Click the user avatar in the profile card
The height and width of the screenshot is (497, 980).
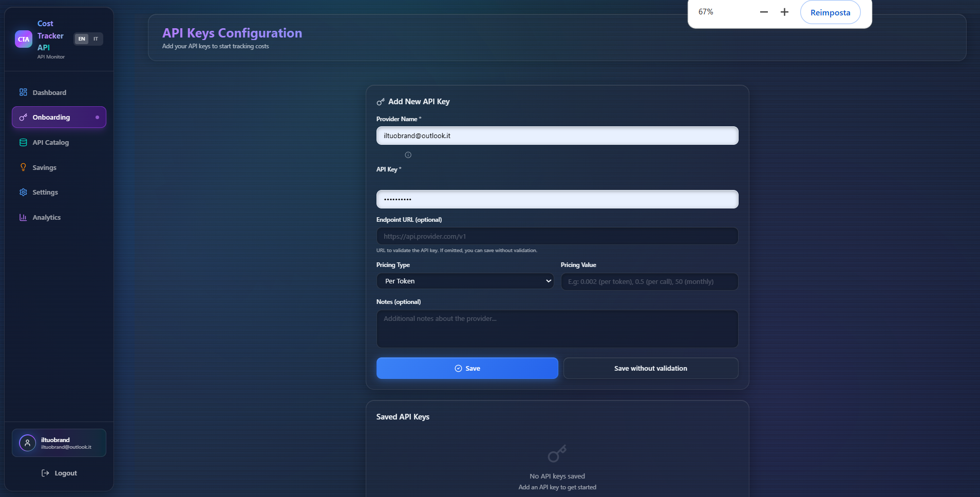26,443
